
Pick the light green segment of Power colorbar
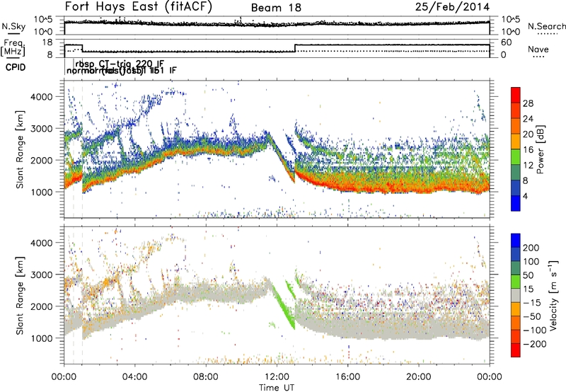click(516, 158)
